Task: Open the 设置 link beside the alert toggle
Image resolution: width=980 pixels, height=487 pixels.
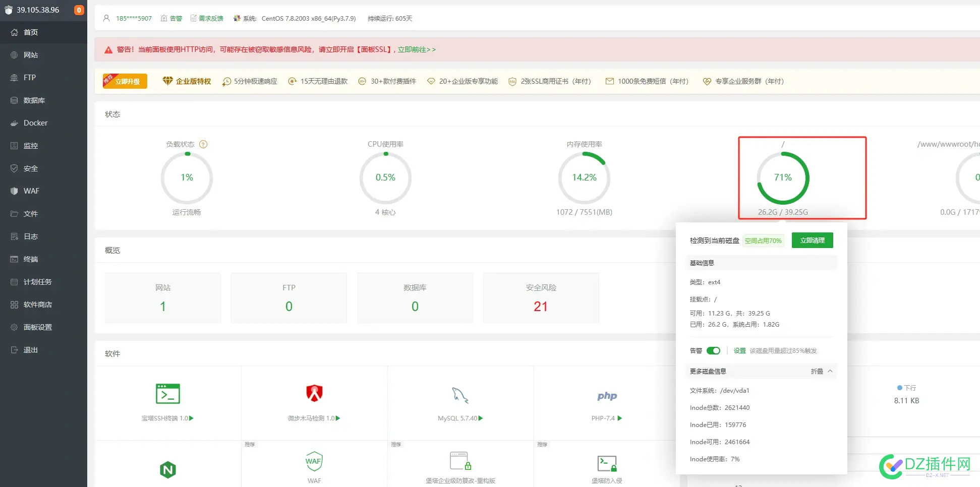Action: pos(739,351)
